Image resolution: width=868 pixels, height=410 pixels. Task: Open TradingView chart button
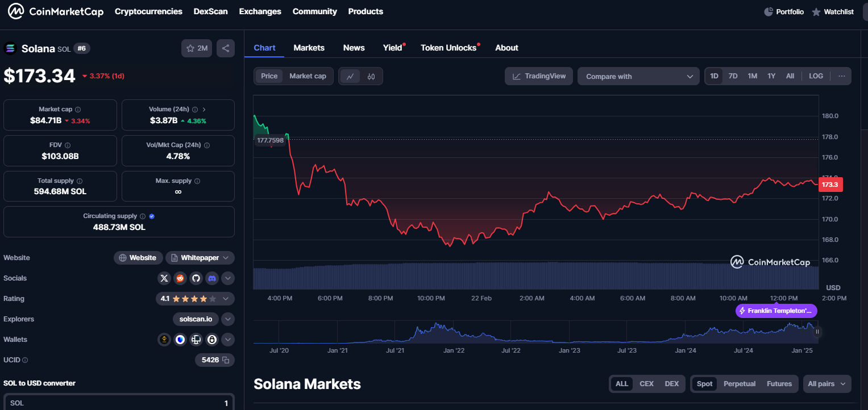tap(539, 76)
